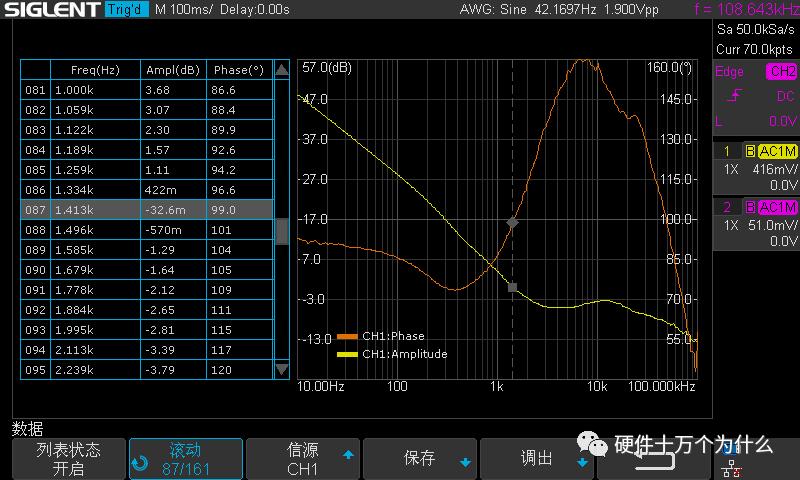800x480 pixels.
Task: Toggle 列表状态 开启 list state softkey
Action: coord(68,459)
